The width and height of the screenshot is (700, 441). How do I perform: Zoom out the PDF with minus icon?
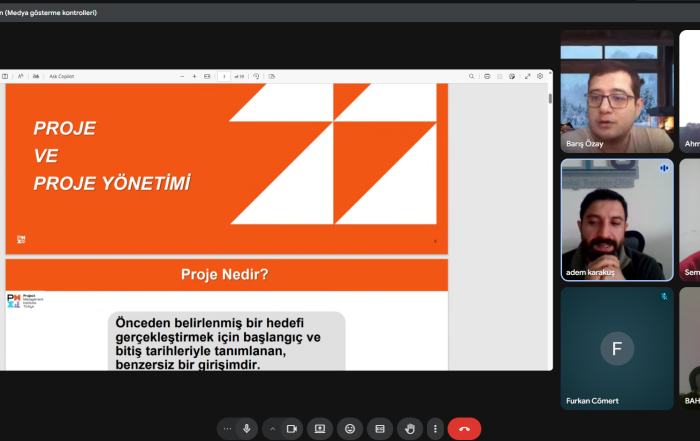tap(181, 76)
